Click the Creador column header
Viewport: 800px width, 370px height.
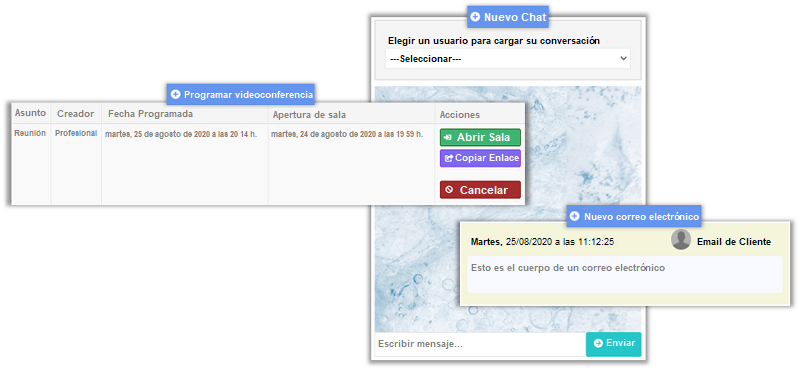(x=76, y=113)
